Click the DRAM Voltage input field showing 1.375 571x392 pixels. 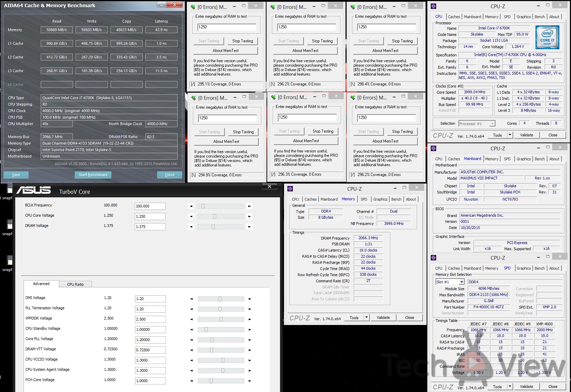click(x=150, y=227)
